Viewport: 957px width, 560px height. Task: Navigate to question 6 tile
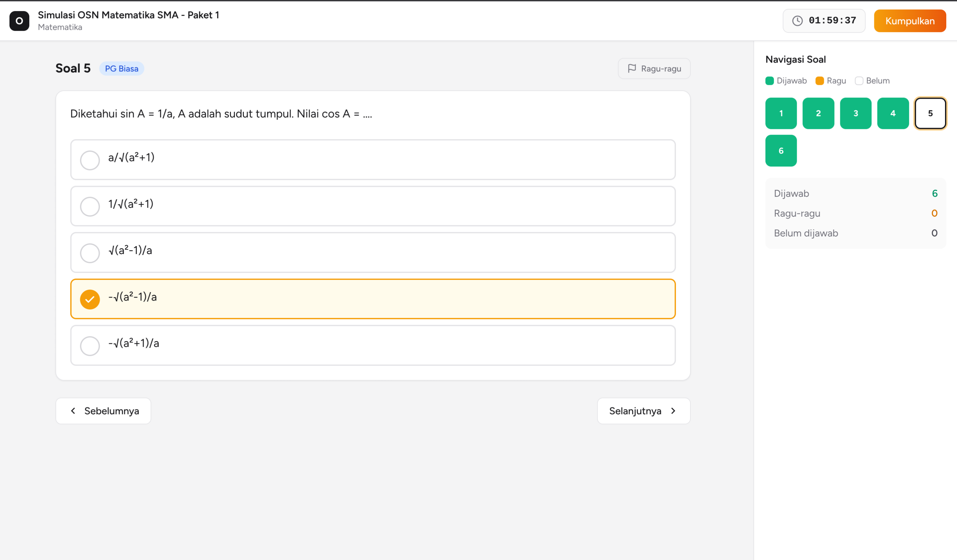(781, 151)
